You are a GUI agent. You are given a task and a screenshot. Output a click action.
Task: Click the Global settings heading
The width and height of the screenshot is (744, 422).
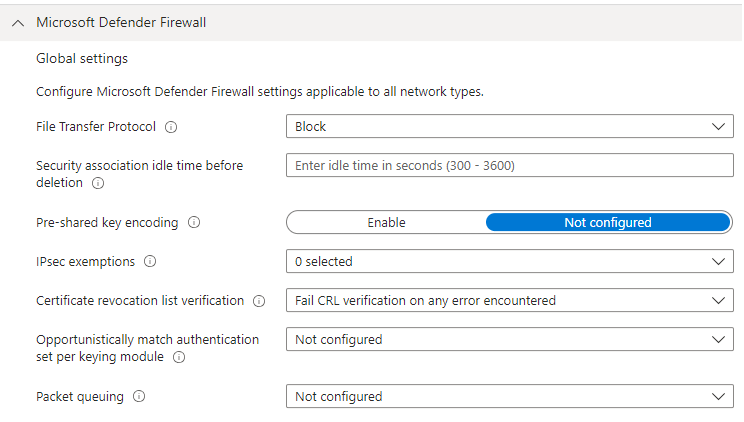82,59
